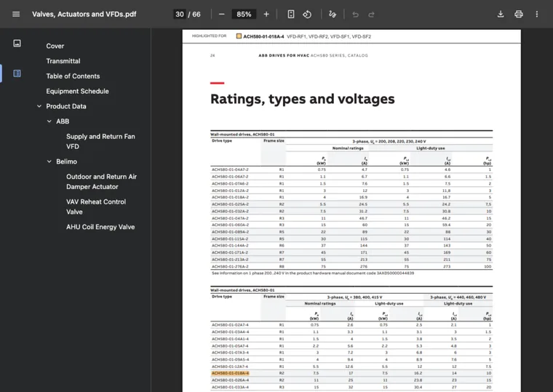553x392 pixels.
Task: Select the ABB bookmark label
Action: [x=63, y=121]
